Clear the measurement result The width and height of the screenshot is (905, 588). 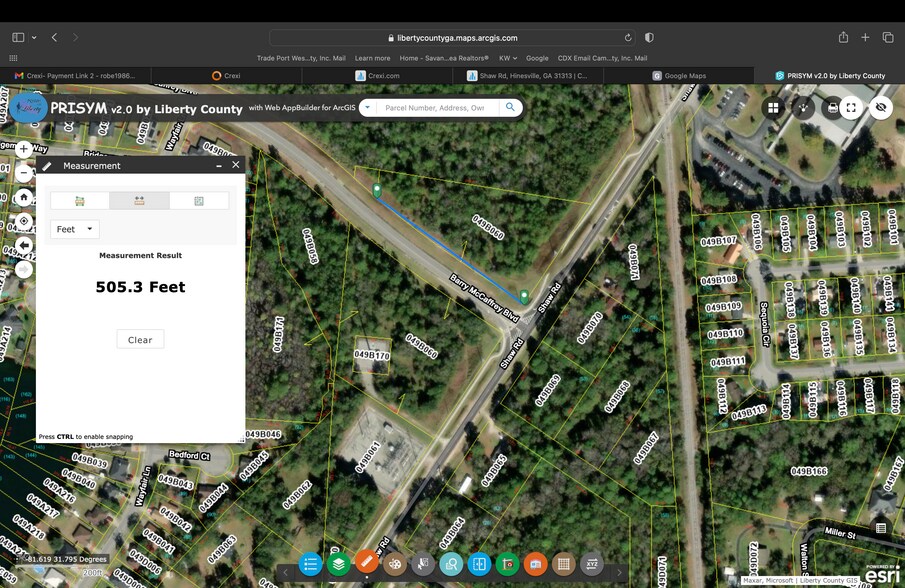(x=140, y=339)
